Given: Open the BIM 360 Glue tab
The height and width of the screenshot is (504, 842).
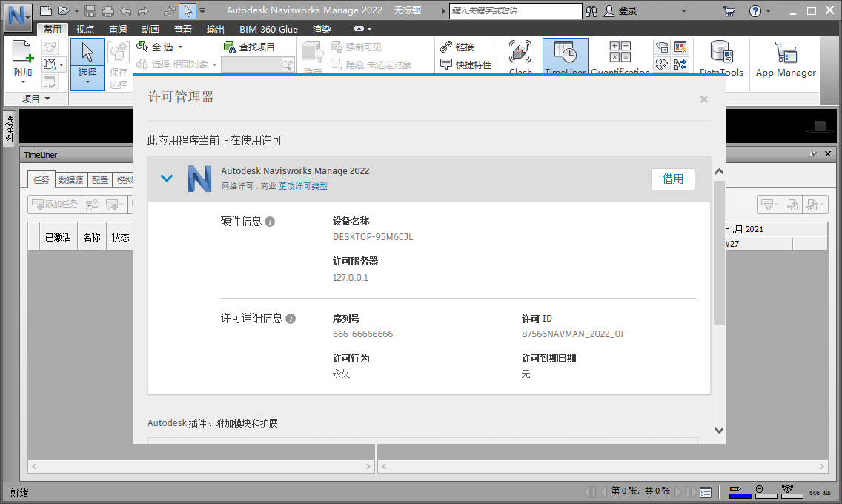Looking at the screenshot, I should 268,30.
